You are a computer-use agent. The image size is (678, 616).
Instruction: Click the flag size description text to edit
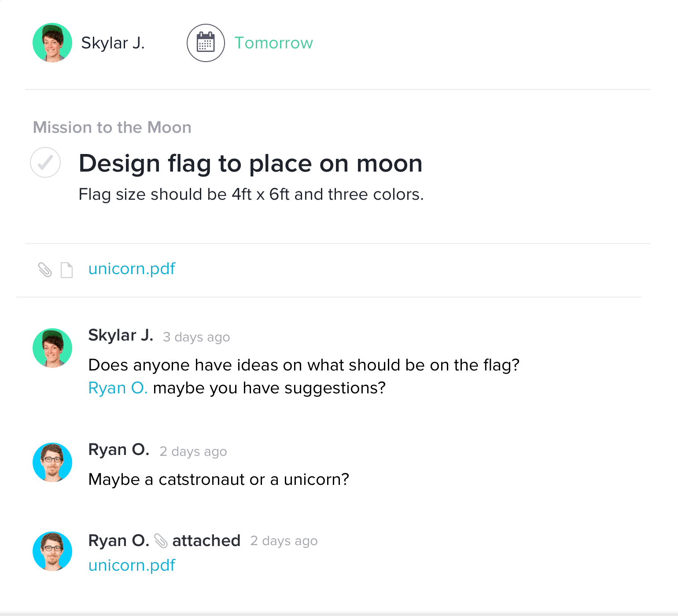pos(251,194)
